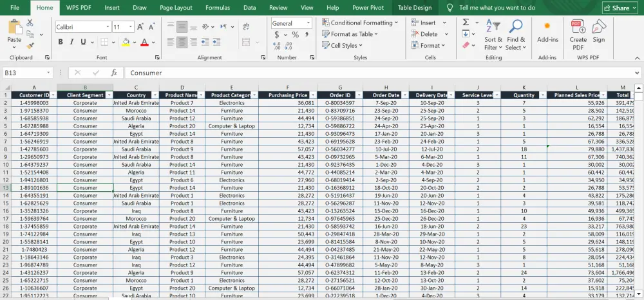644x300 pixels.
Task: Click the Decrease Decimal icon
Action: 289,46
